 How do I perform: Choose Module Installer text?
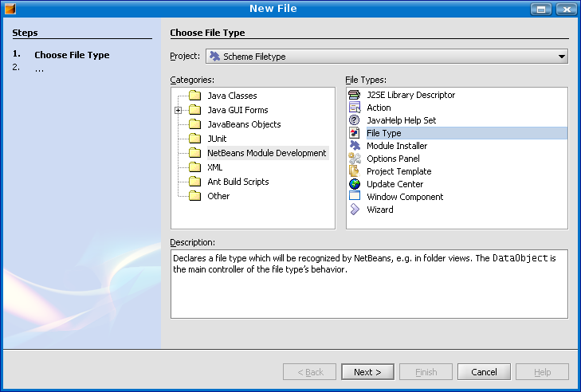click(x=397, y=146)
